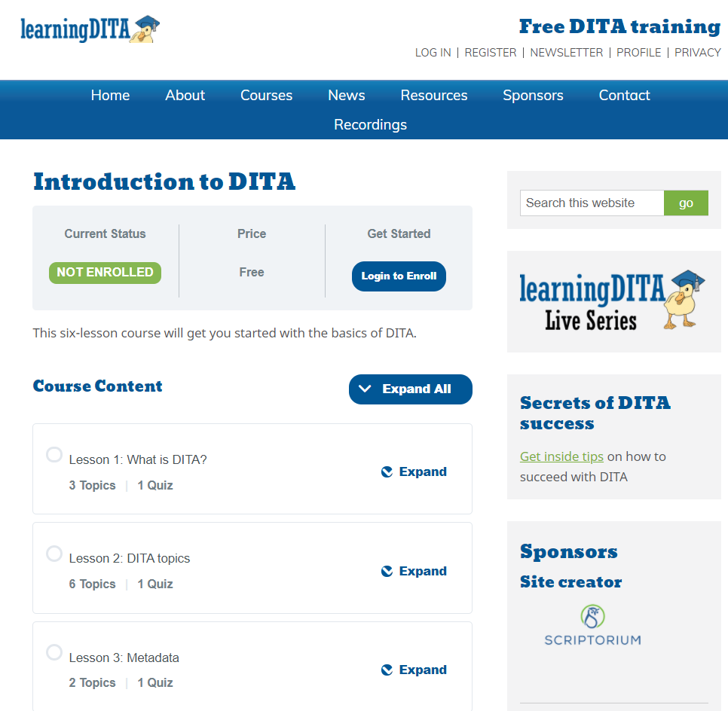This screenshot has height=711, width=728.
Task: Click '6 Topics' under Lesson 2
Action: pos(93,584)
